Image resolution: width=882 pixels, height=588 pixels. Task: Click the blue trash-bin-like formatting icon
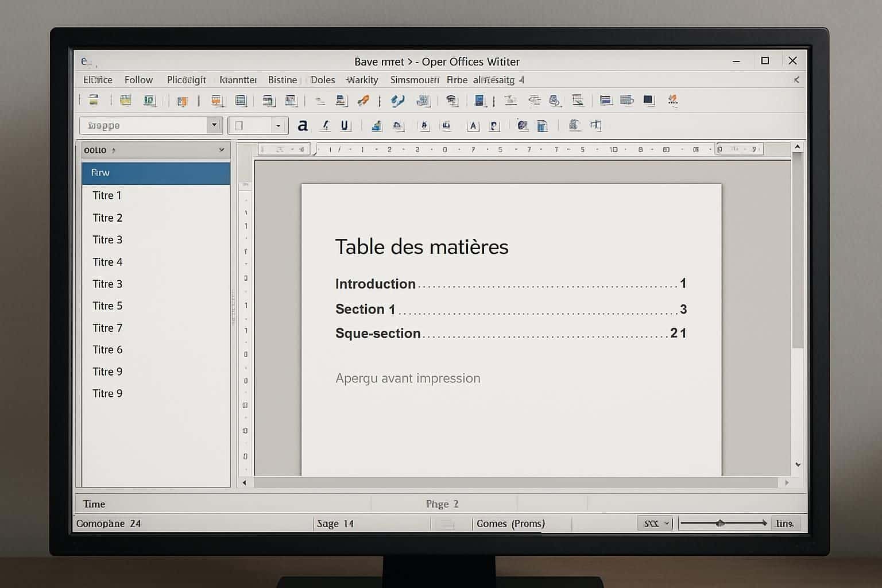(x=542, y=126)
